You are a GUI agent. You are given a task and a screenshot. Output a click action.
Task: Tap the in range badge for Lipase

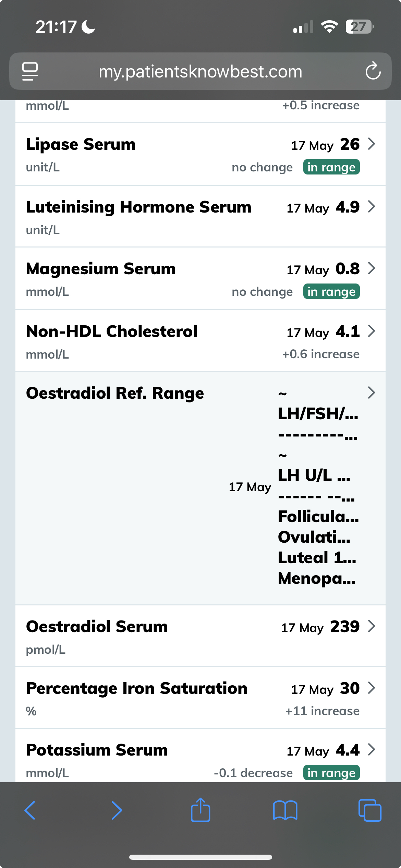(x=331, y=167)
